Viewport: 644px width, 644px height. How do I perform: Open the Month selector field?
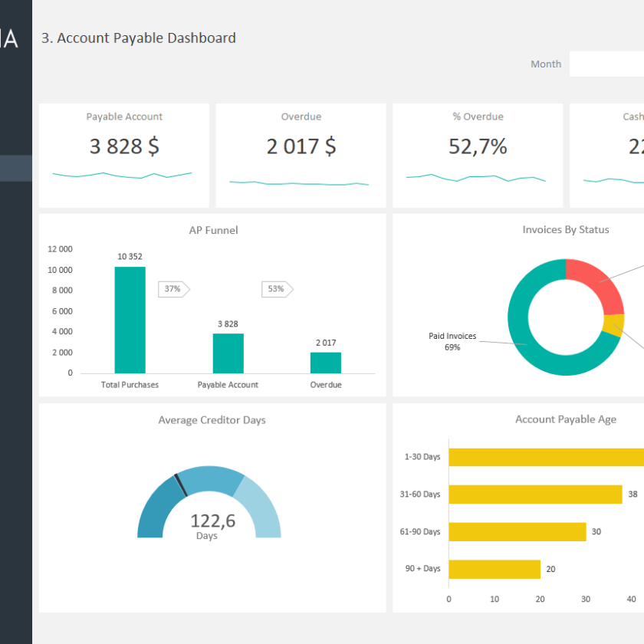pyautogui.click(x=606, y=64)
